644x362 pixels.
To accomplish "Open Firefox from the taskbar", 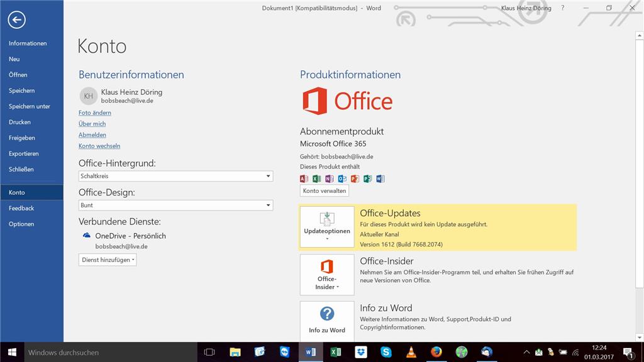I will [436, 352].
